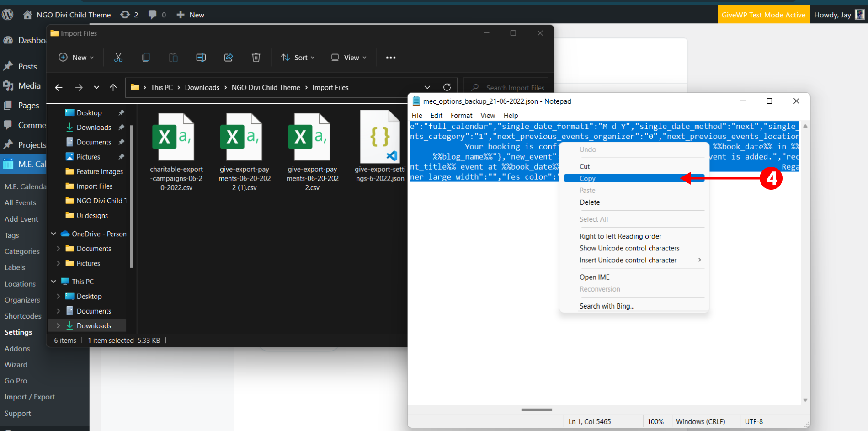Open the New dropdown in File Explorer
The height and width of the screenshot is (431, 868).
pos(76,58)
